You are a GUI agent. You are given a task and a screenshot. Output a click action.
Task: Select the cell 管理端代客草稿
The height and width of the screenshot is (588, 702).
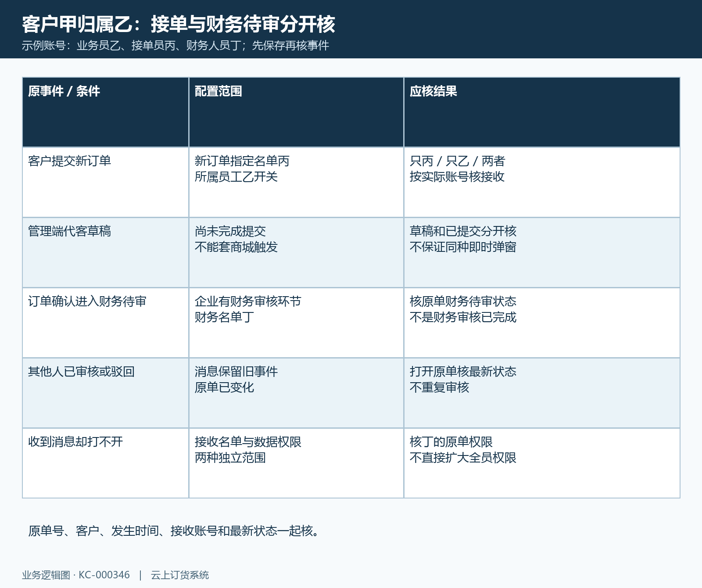tap(106, 253)
